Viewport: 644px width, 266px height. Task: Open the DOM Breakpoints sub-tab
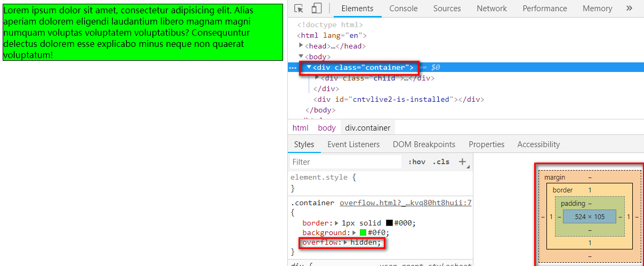tap(424, 144)
